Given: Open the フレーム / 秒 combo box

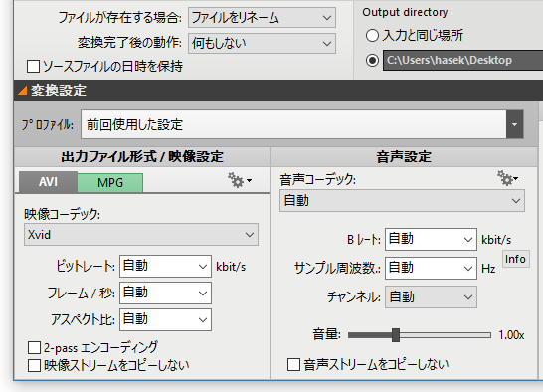Looking at the screenshot, I should 165,293.
